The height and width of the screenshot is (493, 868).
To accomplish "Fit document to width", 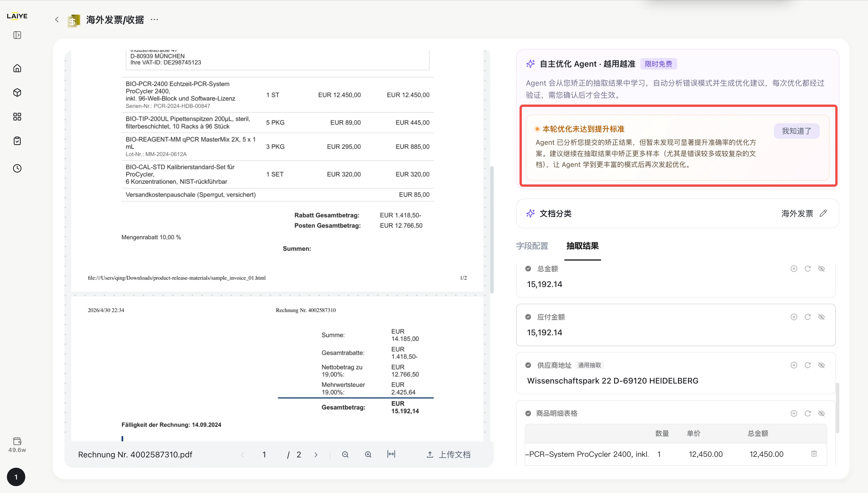I will (391, 454).
